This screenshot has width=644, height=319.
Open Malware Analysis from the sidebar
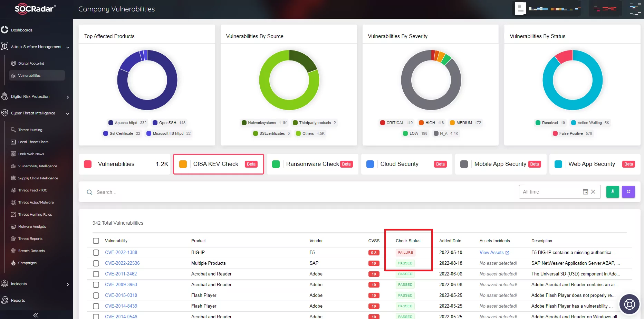pyautogui.click(x=31, y=226)
